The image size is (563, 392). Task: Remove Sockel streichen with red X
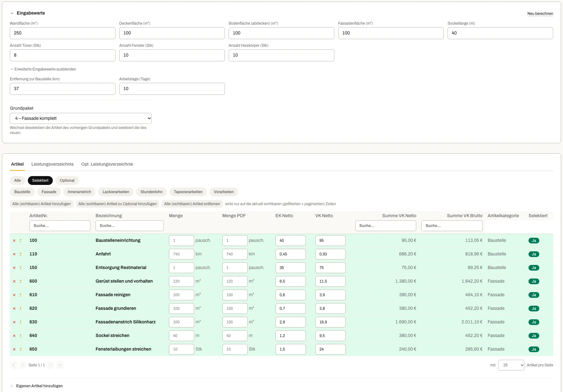(14, 336)
